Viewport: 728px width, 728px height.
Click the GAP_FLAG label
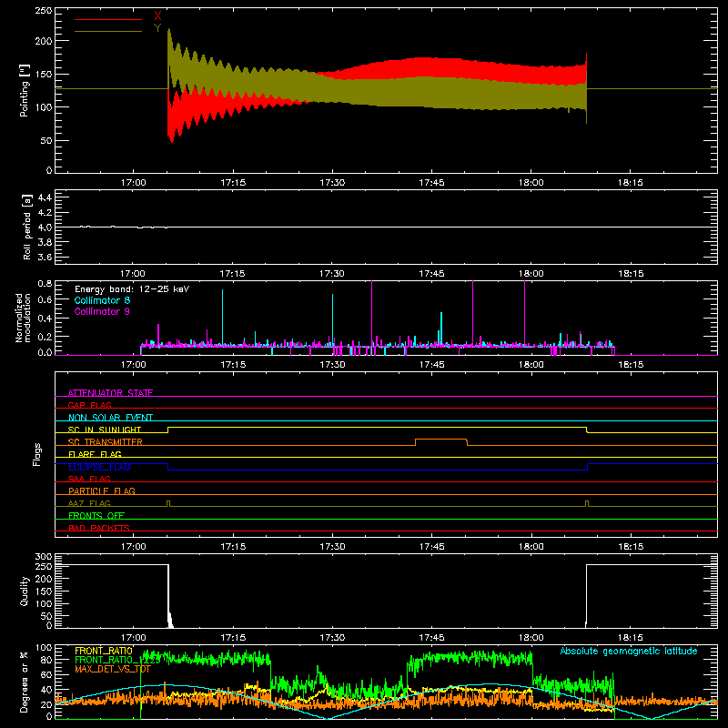(89, 405)
